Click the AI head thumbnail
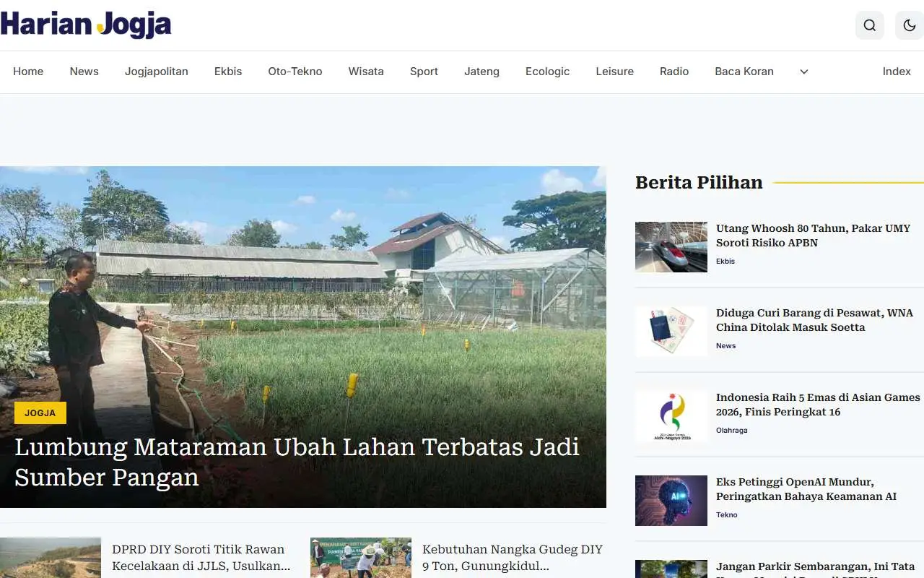Viewport: 924px width, 578px height. [671, 501]
